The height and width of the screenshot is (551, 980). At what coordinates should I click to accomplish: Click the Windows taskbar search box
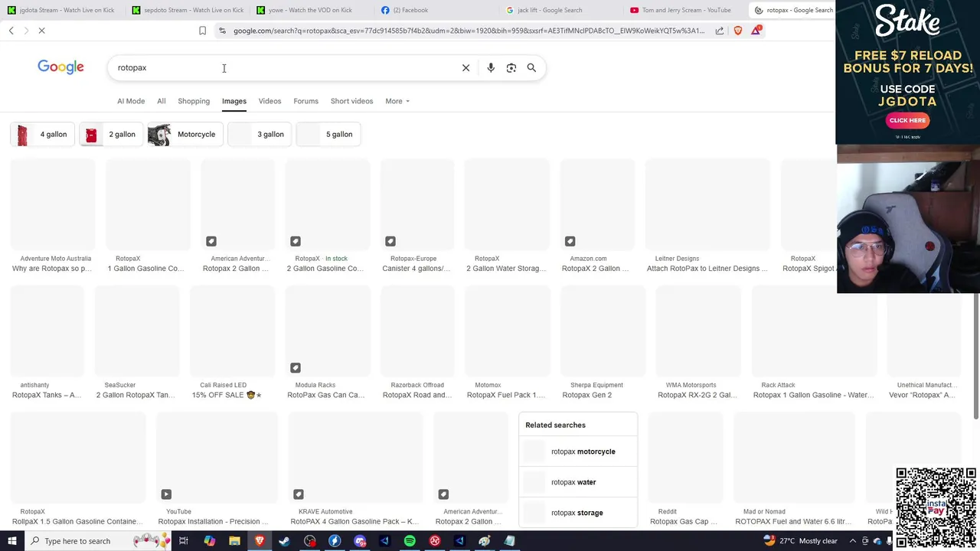tap(100, 541)
